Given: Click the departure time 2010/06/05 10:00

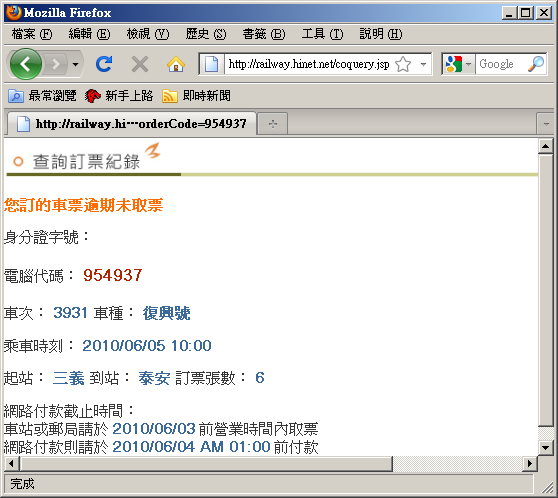Looking at the screenshot, I should coord(147,345).
